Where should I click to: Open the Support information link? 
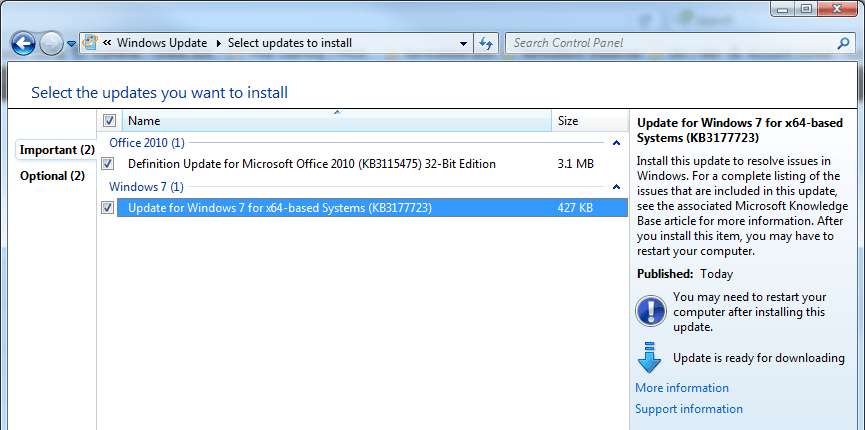tap(689, 409)
